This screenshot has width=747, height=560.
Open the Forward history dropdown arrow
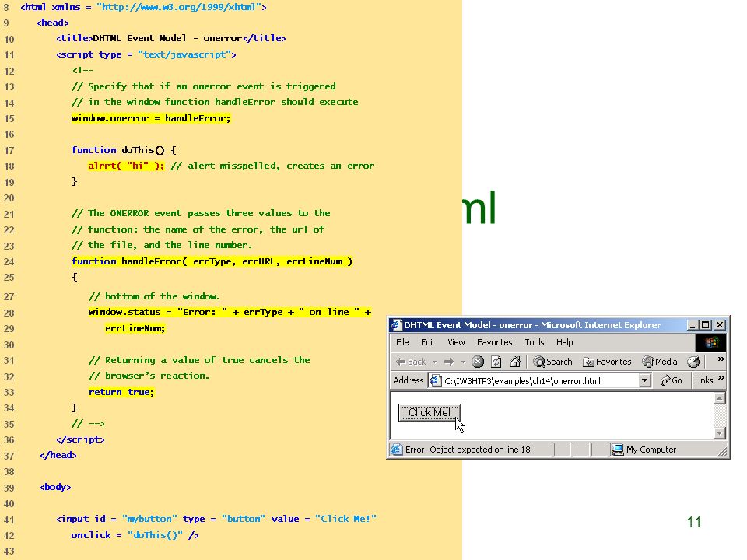point(463,362)
